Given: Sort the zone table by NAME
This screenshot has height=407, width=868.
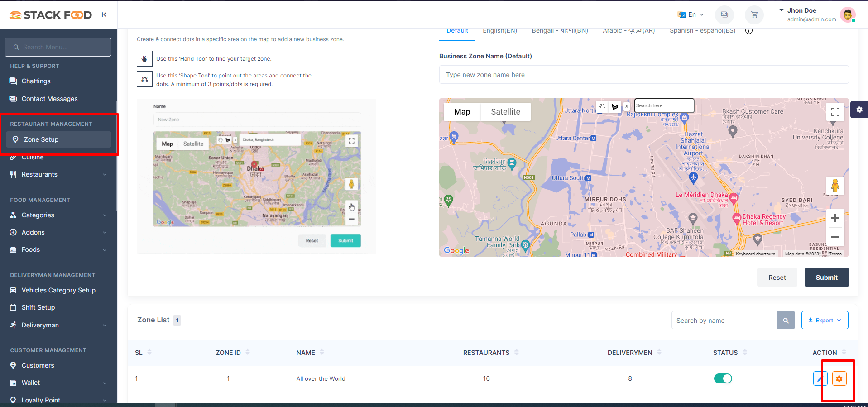Looking at the screenshot, I should [x=310, y=353].
